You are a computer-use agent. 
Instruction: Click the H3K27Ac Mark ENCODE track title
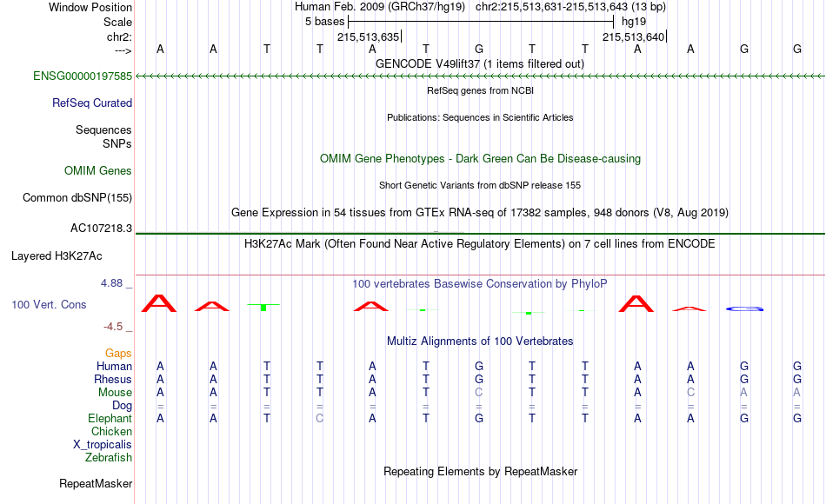[480, 244]
